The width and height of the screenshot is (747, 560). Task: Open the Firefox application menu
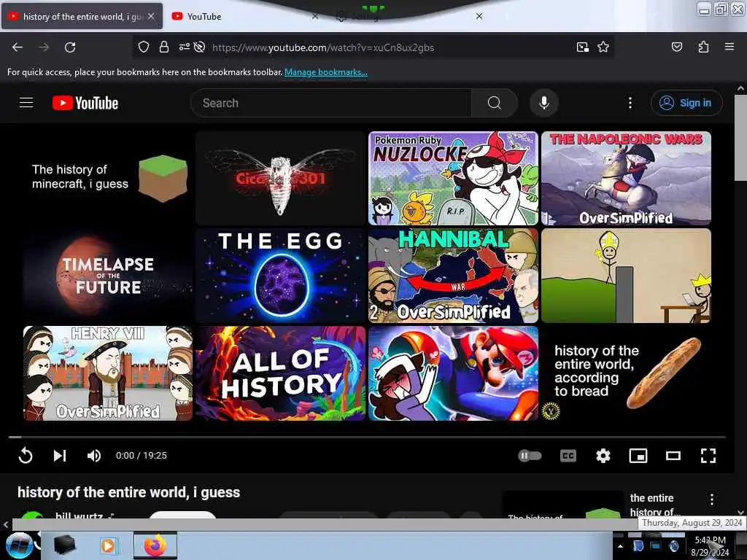click(x=729, y=47)
